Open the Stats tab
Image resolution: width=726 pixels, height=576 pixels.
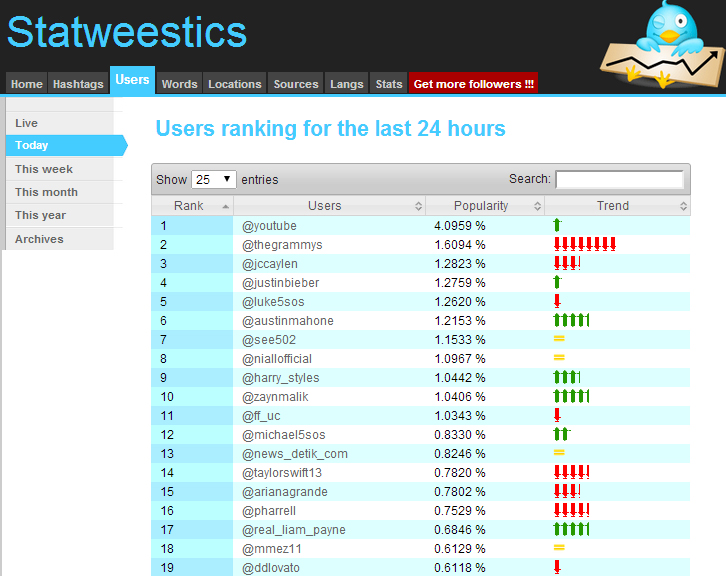(x=388, y=84)
